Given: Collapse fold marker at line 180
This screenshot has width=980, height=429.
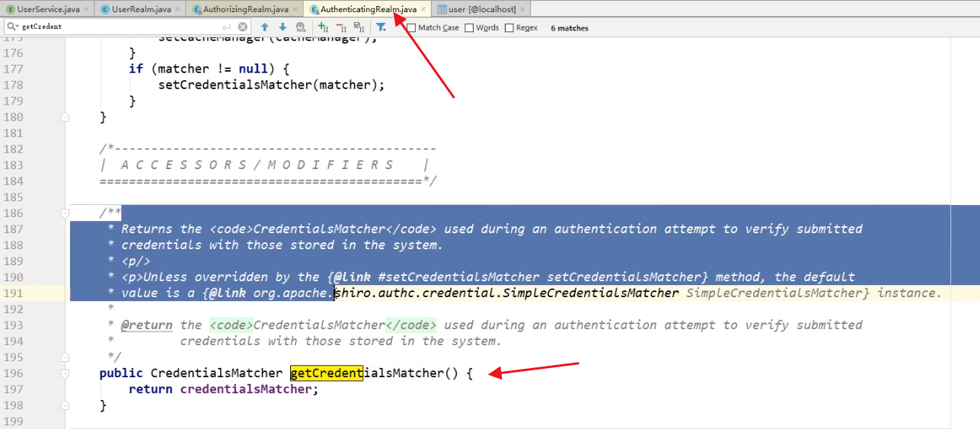Looking at the screenshot, I should pyautogui.click(x=65, y=117).
